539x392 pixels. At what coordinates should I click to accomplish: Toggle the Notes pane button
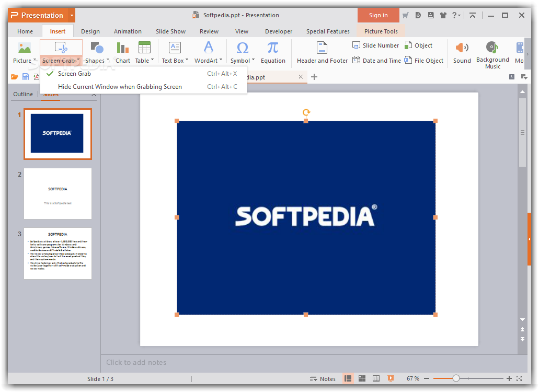323,378
